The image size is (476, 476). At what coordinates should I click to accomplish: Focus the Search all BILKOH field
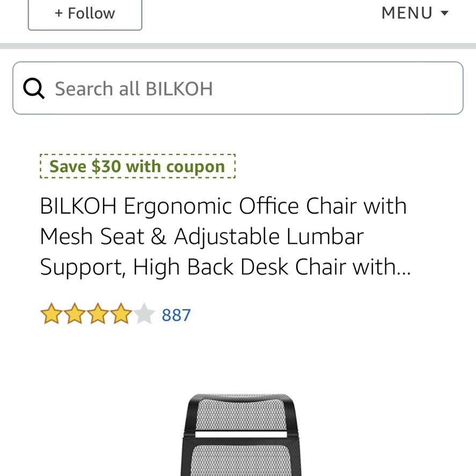point(238,88)
